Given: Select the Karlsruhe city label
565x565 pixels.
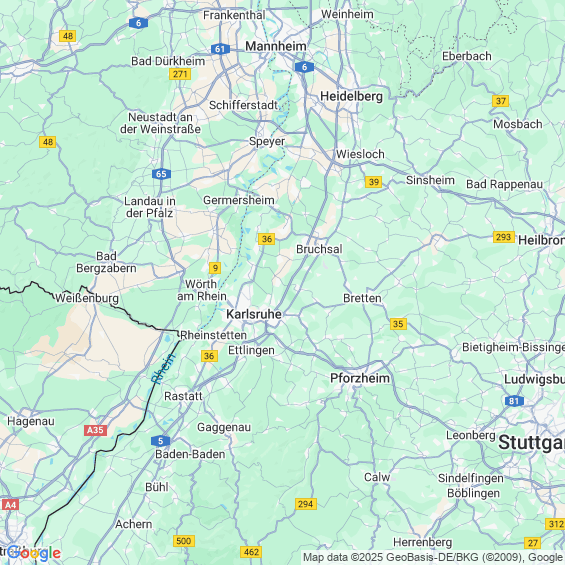Looking at the screenshot, I should pyautogui.click(x=254, y=314).
